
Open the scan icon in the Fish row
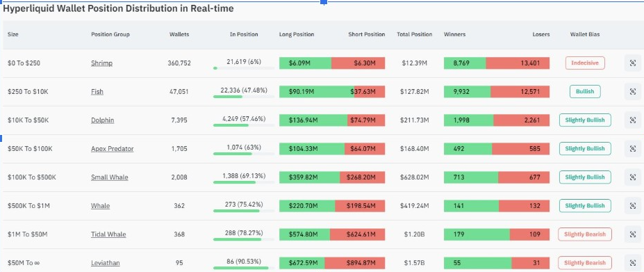(632, 91)
